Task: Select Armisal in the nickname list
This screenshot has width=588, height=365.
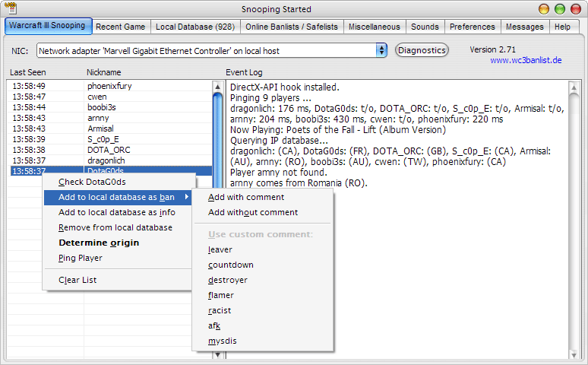Action: point(100,129)
